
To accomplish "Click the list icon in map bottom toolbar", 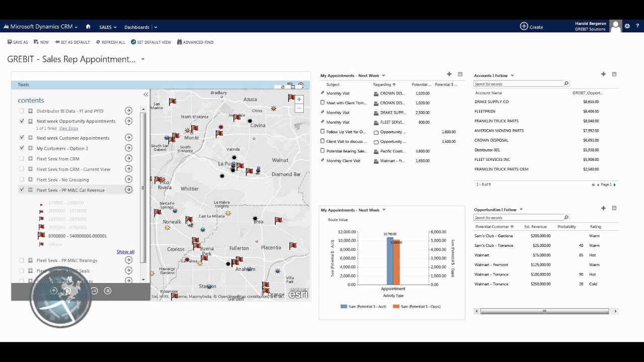I will (108, 291).
